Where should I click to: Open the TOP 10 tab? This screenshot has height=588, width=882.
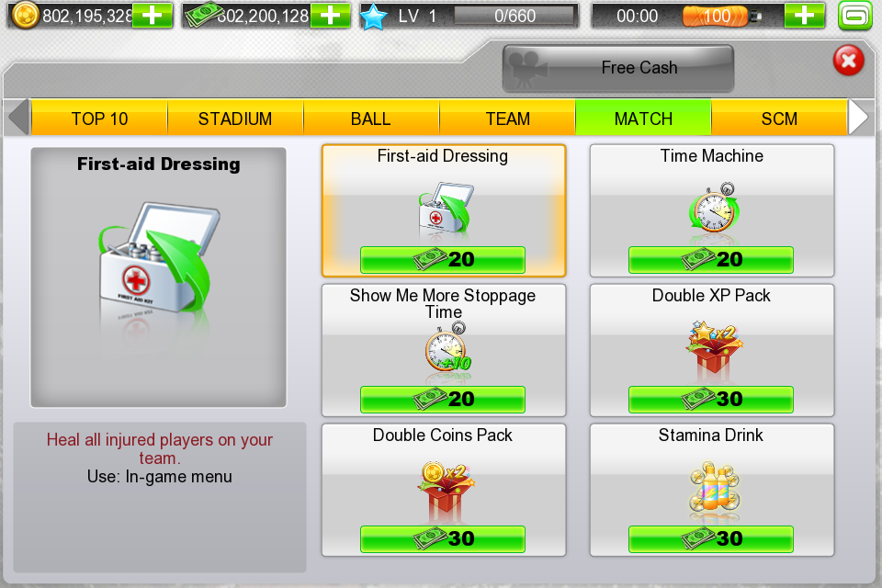tap(99, 118)
